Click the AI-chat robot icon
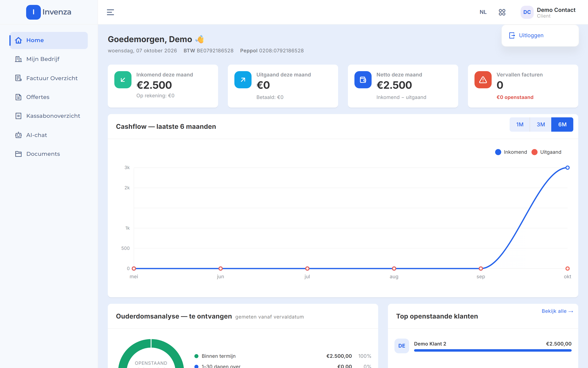Viewport: 588px width, 368px height. tap(18, 135)
